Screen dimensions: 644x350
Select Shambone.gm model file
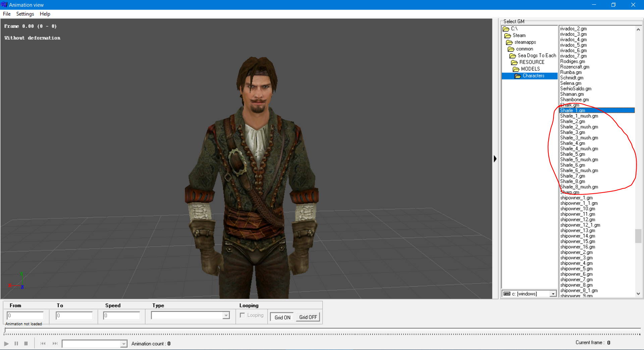point(574,100)
